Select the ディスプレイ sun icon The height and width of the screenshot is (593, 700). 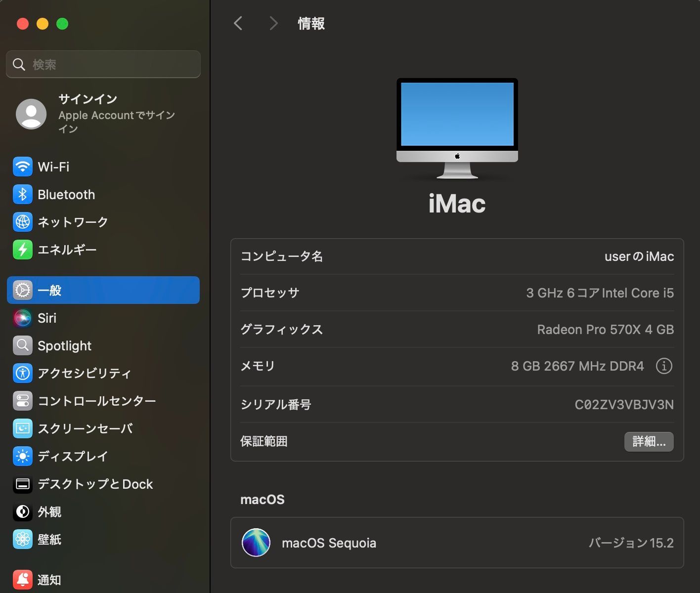(23, 457)
